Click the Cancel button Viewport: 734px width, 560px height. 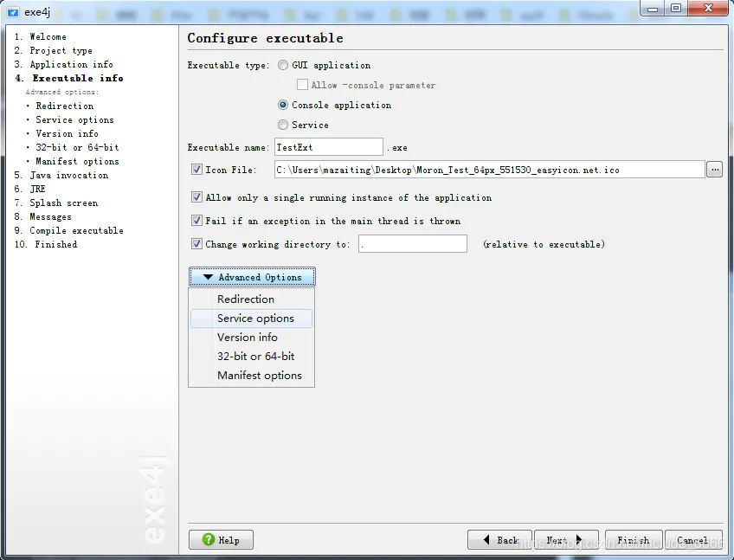coord(693,540)
